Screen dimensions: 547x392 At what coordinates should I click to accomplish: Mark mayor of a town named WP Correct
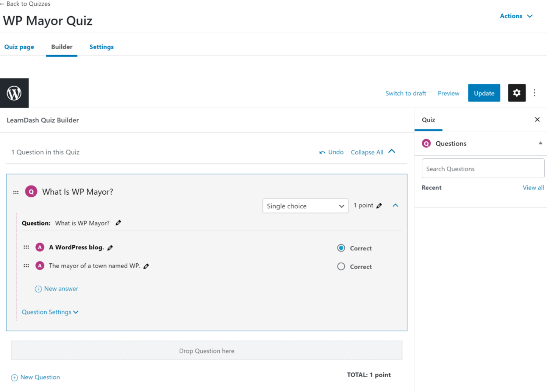click(341, 266)
